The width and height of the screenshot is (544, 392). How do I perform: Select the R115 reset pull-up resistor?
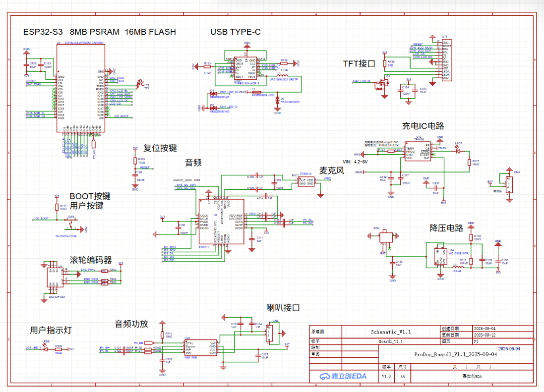[x=135, y=161]
